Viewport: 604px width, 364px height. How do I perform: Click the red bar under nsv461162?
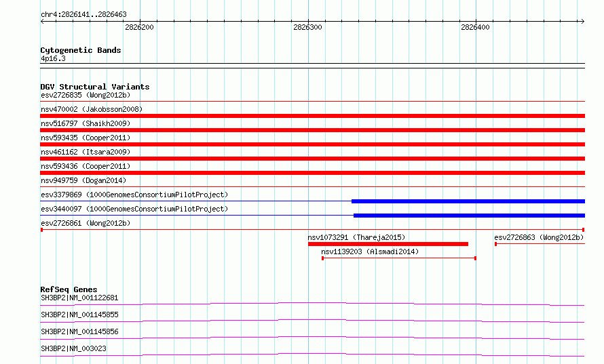tap(312, 159)
